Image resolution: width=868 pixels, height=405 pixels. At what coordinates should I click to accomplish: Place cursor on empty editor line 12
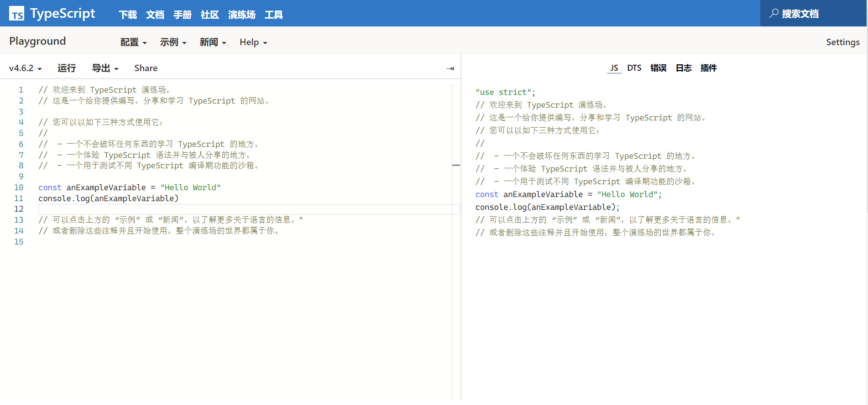[249, 209]
